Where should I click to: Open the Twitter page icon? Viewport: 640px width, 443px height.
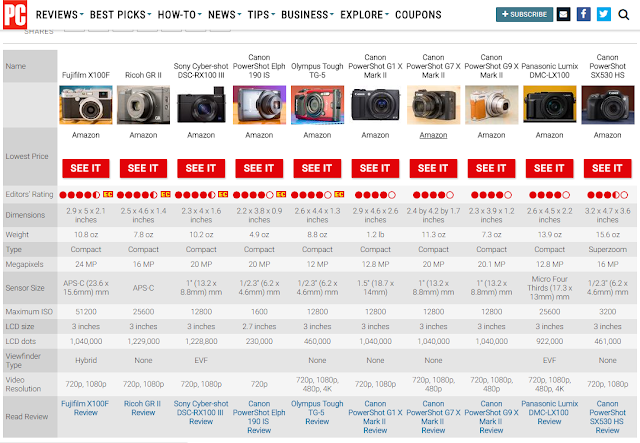pos(604,14)
